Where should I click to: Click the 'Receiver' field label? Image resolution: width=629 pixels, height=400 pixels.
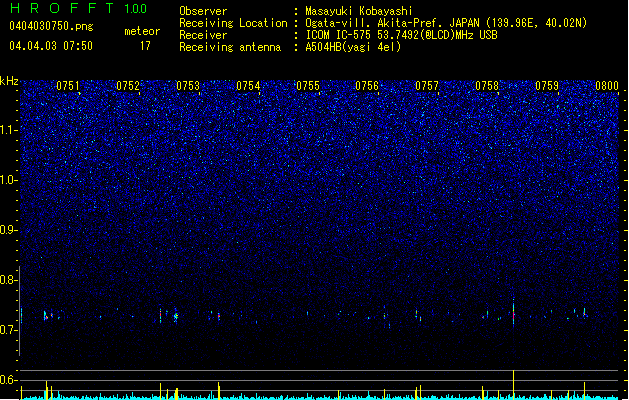point(203,35)
